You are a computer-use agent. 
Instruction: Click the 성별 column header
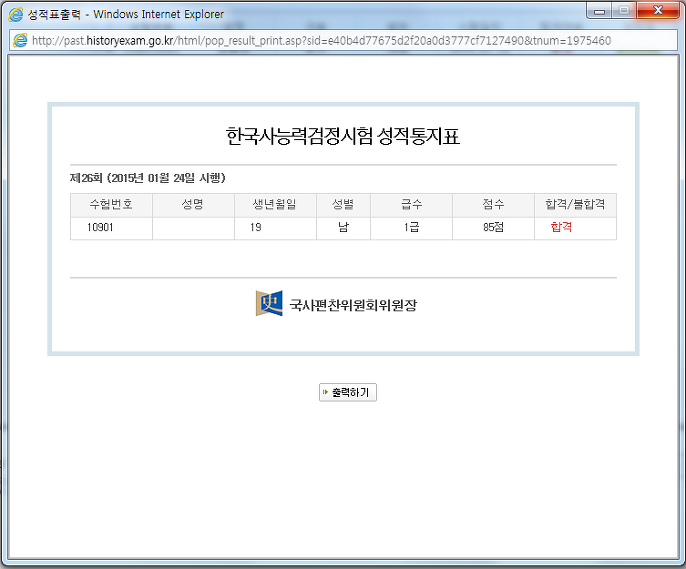point(343,205)
